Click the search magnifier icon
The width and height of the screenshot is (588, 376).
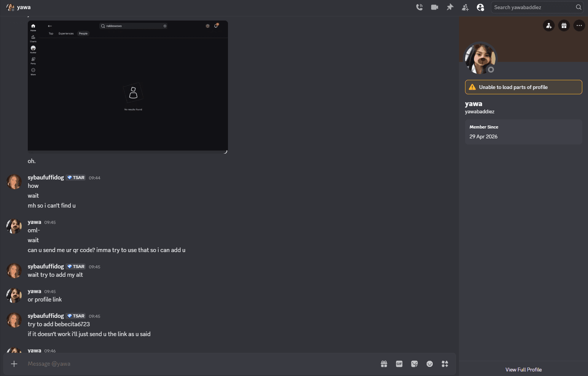click(x=578, y=7)
